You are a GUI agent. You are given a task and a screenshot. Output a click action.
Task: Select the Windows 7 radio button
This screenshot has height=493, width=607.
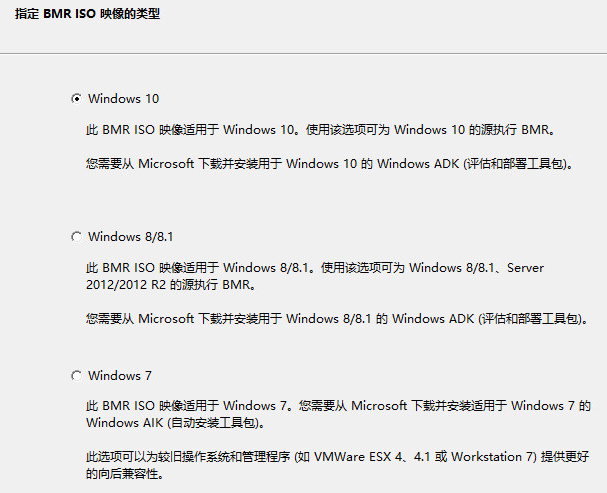coord(76,376)
